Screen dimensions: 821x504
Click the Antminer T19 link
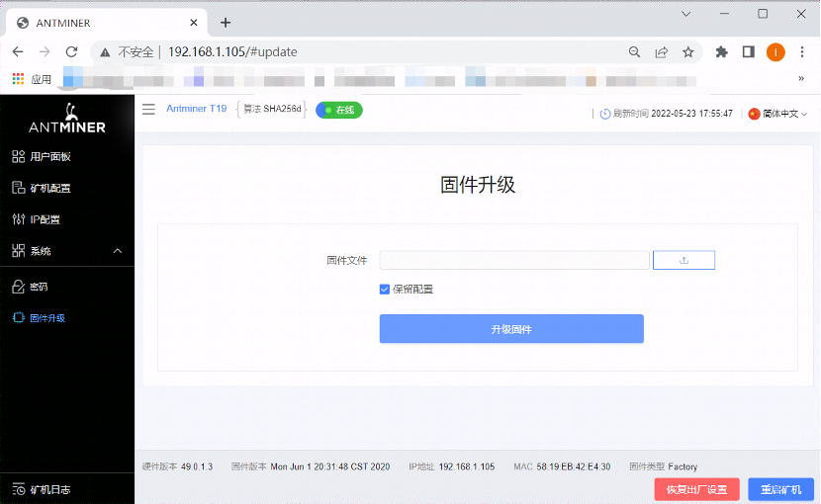point(197,109)
